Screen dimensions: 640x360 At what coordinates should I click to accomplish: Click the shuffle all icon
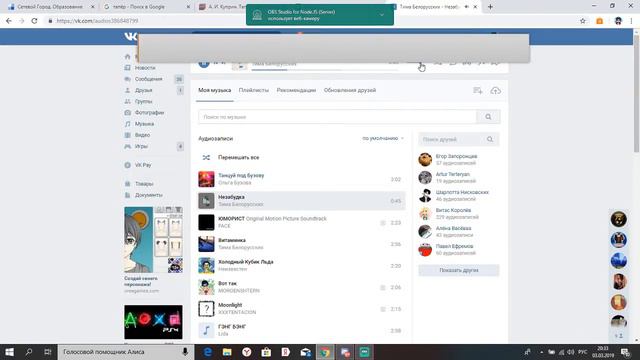click(x=206, y=158)
